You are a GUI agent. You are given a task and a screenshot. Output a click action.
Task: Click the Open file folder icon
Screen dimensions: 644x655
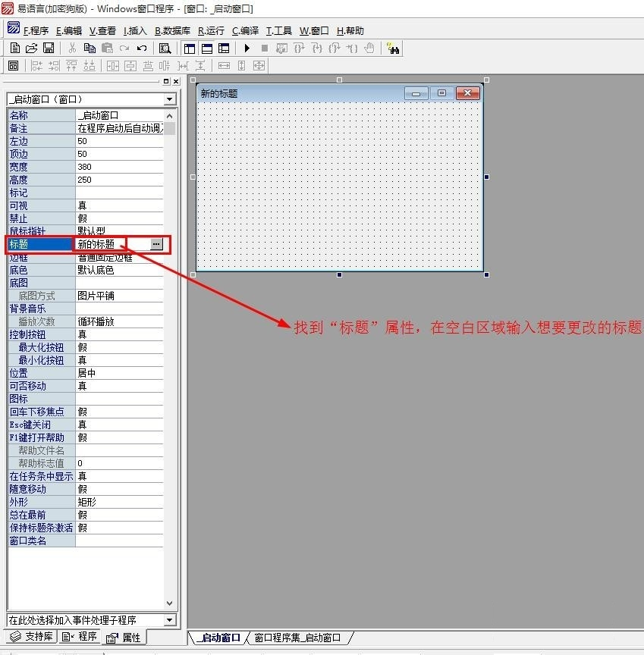click(x=31, y=49)
